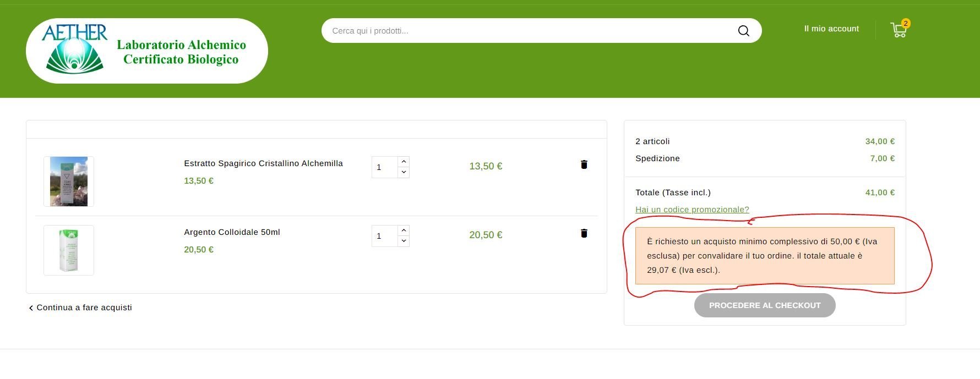Select the 41,00 € total value
Image resolution: width=980 pixels, height=379 pixels.
pyautogui.click(x=880, y=193)
